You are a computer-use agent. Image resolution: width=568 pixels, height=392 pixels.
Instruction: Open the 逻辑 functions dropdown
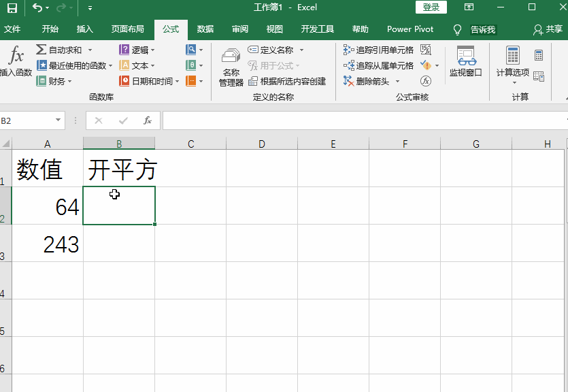pos(137,50)
